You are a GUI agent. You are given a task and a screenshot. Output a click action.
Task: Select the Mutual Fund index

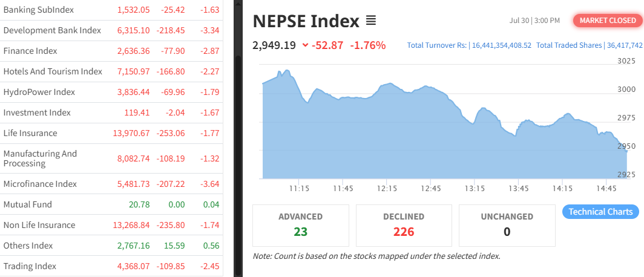pyautogui.click(x=27, y=204)
